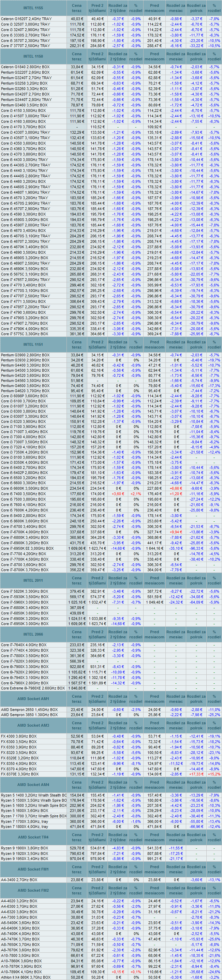This screenshot has height=980, width=222.
Task: Select the AMD Socket AM4 header
Action: coord(33,785)
